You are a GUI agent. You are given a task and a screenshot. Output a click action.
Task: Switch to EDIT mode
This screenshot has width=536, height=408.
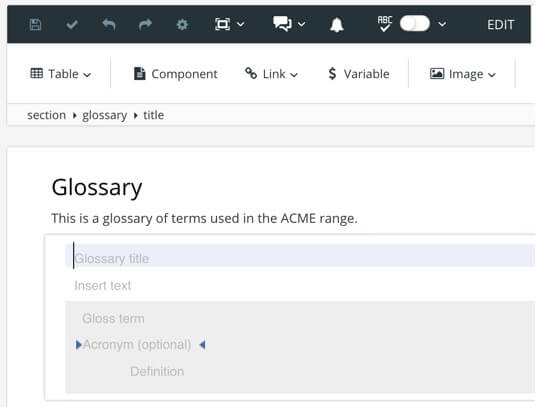501,25
